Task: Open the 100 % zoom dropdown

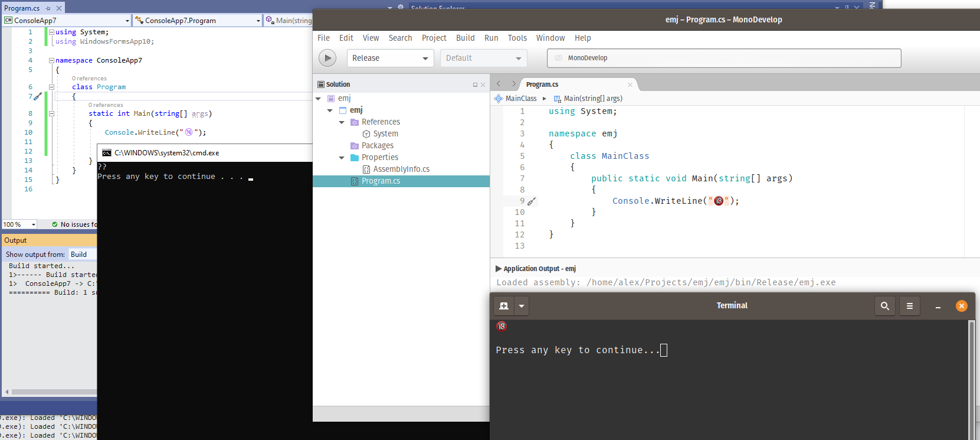Action: 34,224
